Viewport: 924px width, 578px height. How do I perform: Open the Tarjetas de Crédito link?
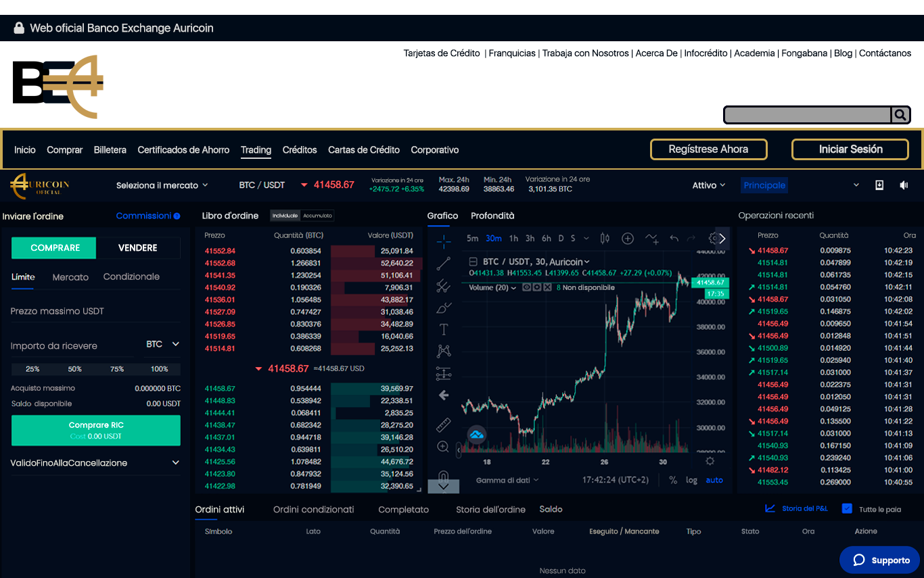[442, 53]
